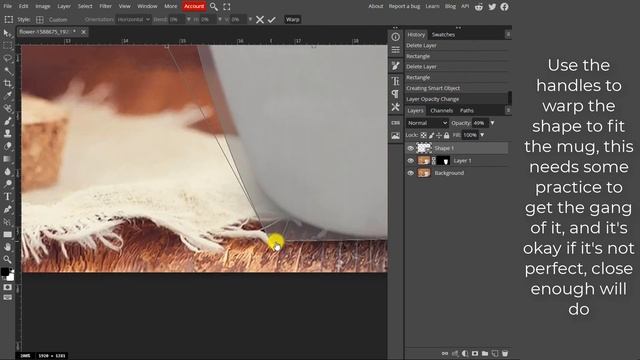640x360 pixels.
Task: Toggle Layer 1 mask link icon
Action: pos(433,161)
